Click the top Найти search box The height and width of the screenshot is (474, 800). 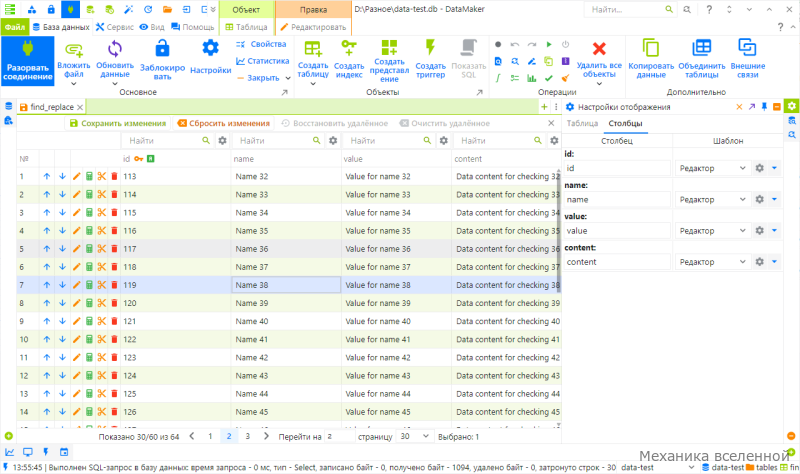click(630, 9)
